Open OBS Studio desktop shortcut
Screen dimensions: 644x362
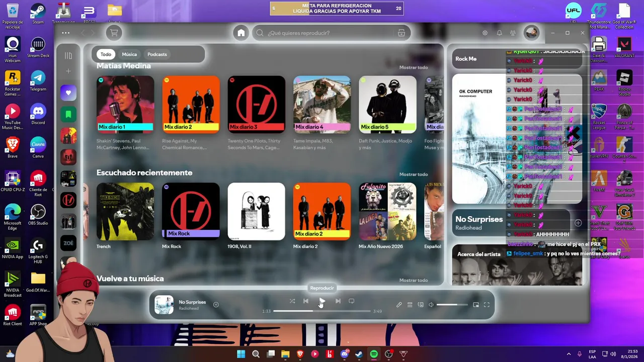tap(38, 215)
